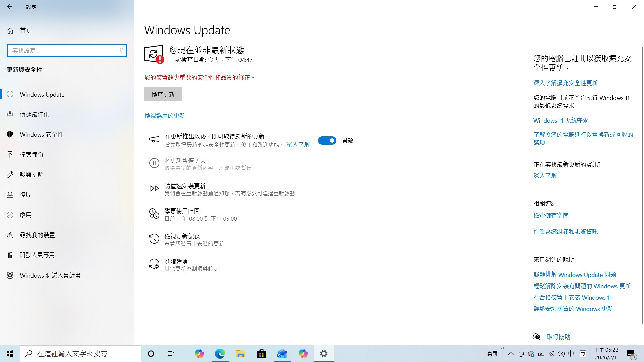Screen dimensions: 644x362
Task: Click clock icon for 變更使用時間
Action: 154,214
